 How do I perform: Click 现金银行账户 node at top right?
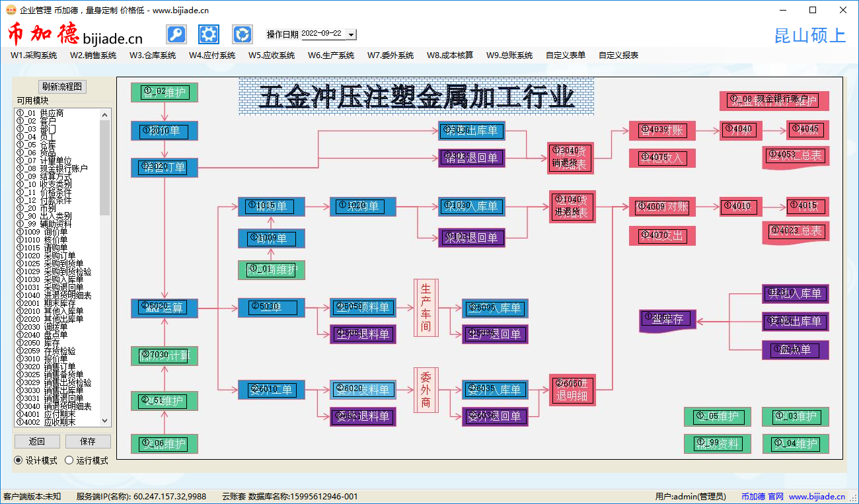pyautogui.click(x=774, y=101)
